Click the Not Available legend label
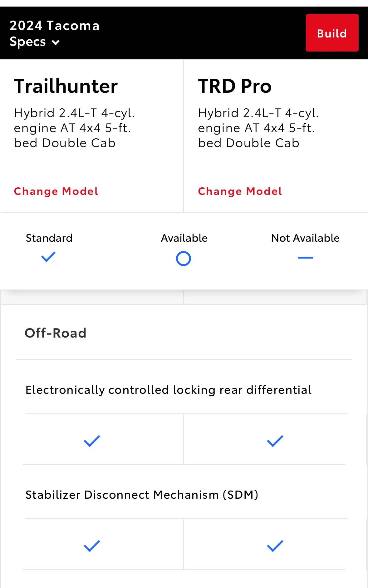 [305, 238]
